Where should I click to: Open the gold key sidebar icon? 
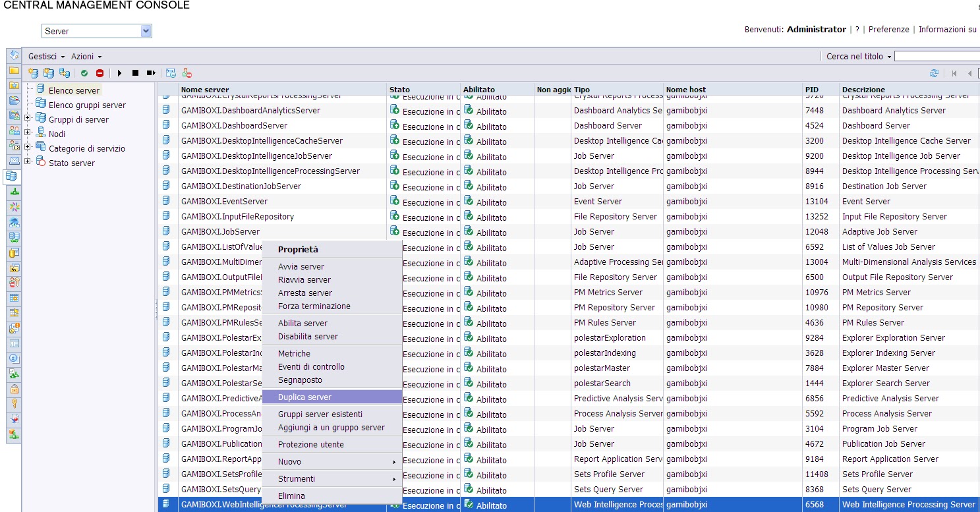coord(14,404)
